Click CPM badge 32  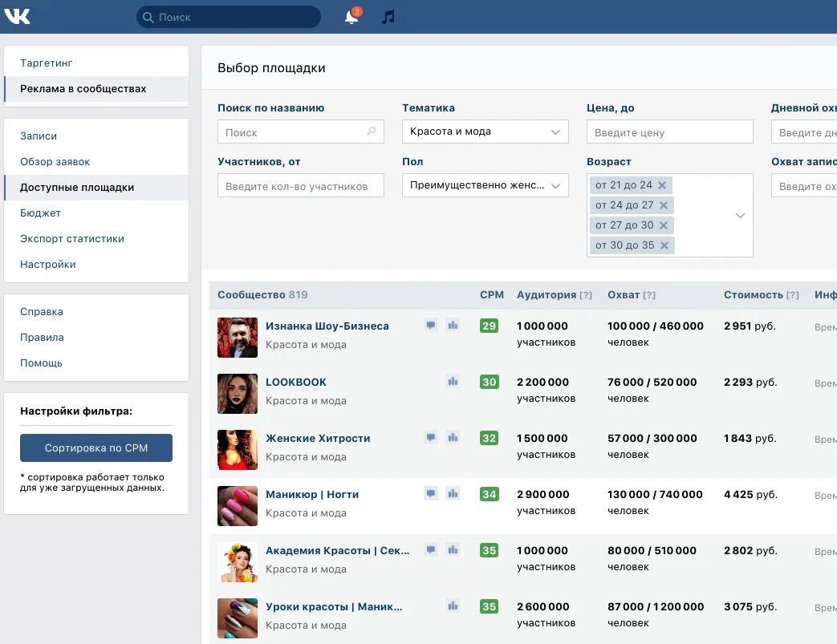click(x=489, y=438)
